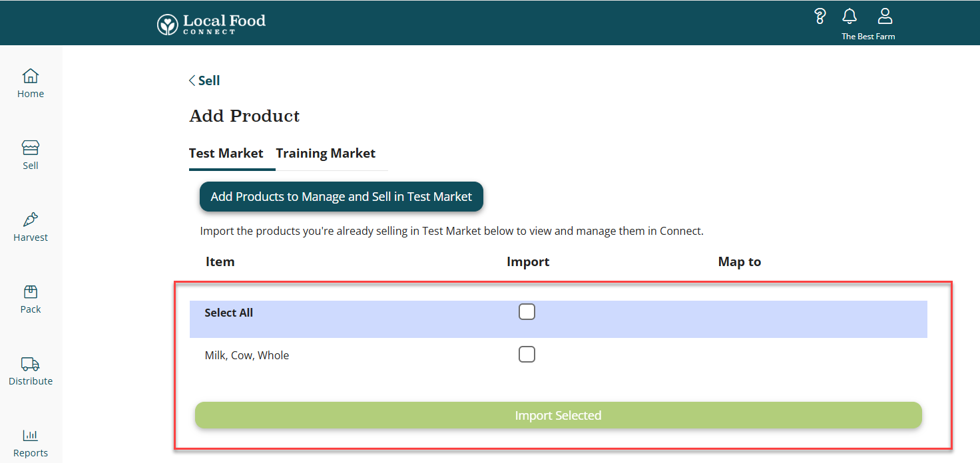Click The Best Farm account label

[868, 37]
